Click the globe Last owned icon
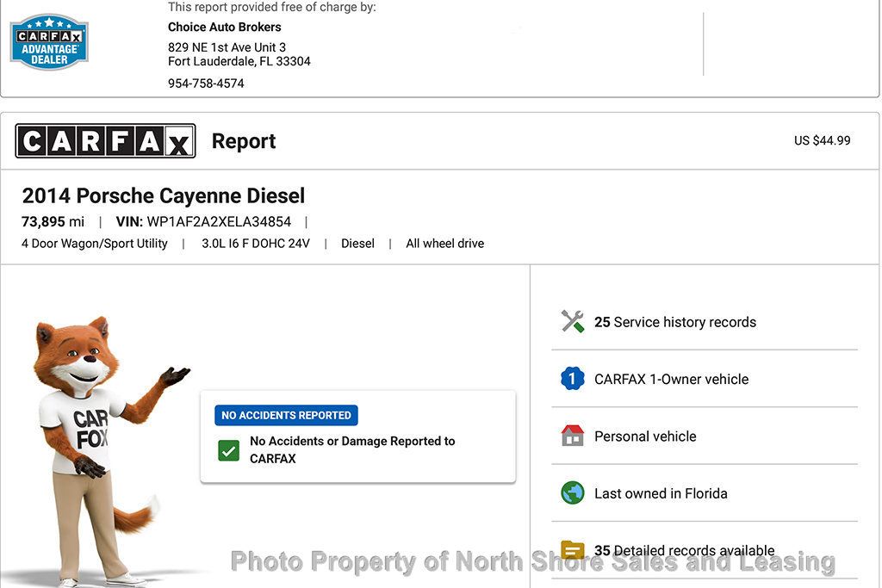The image size is (882, 588). pos(573,493)
